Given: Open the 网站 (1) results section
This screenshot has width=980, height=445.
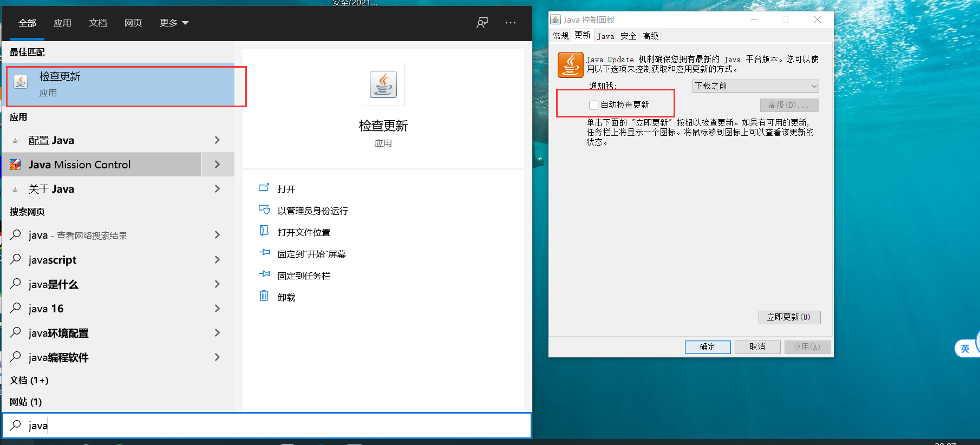Looking at the screenshot, I should pyautogui.click(x=25, y=402).
